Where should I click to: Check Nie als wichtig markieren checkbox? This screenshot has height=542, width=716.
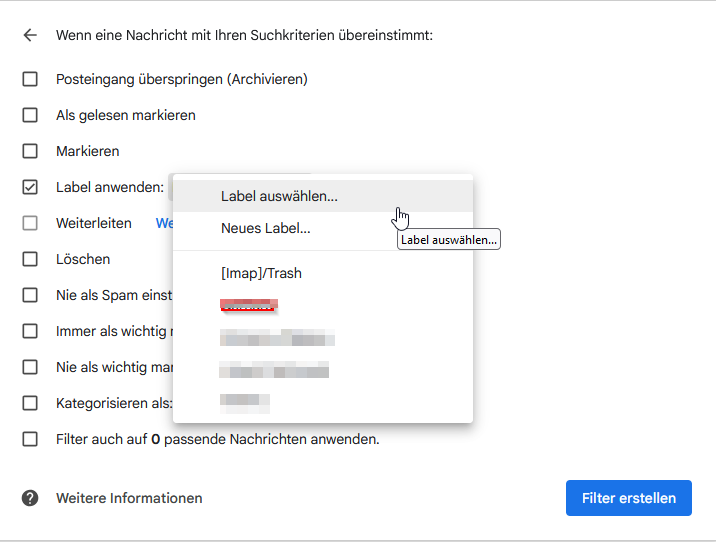tap(30, 367)
